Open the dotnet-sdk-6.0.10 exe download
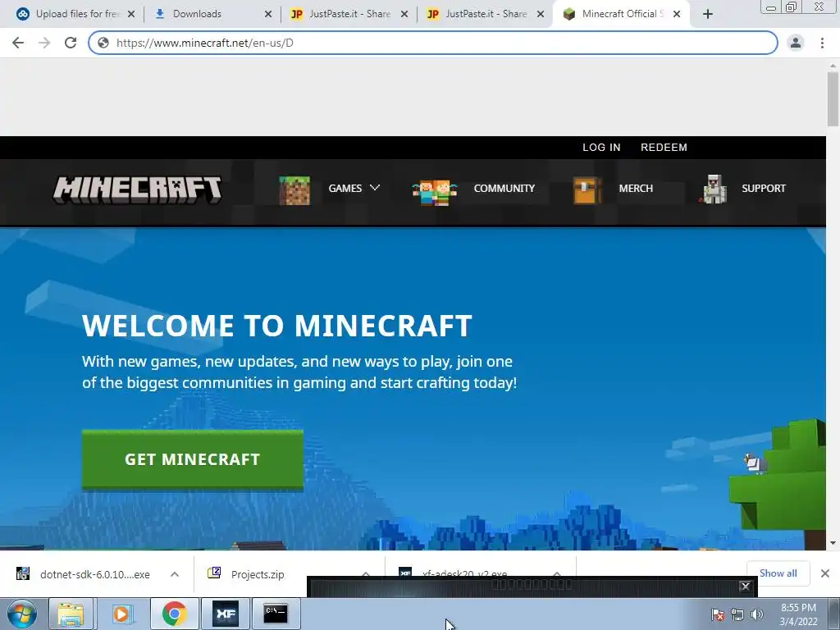This screenshot has height=630, width=840. pyautogui.click(x=95, y=574)
